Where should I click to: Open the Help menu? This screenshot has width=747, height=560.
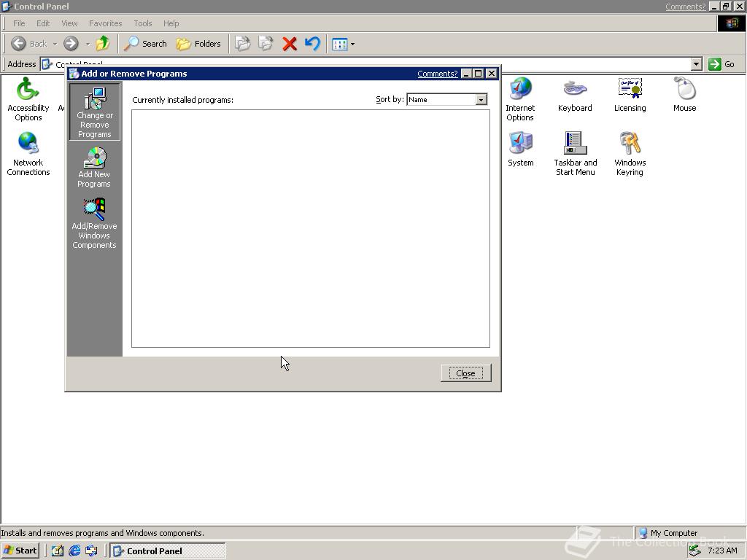pos(171,23)
